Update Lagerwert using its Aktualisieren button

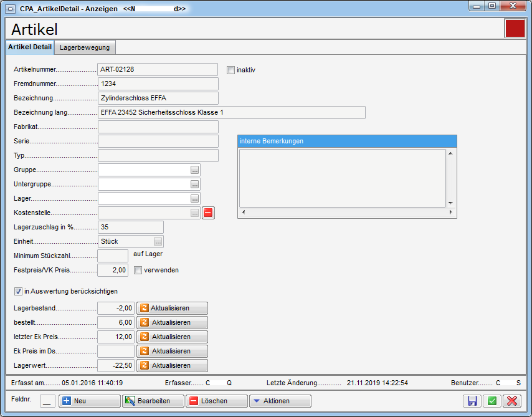[172, 365]
